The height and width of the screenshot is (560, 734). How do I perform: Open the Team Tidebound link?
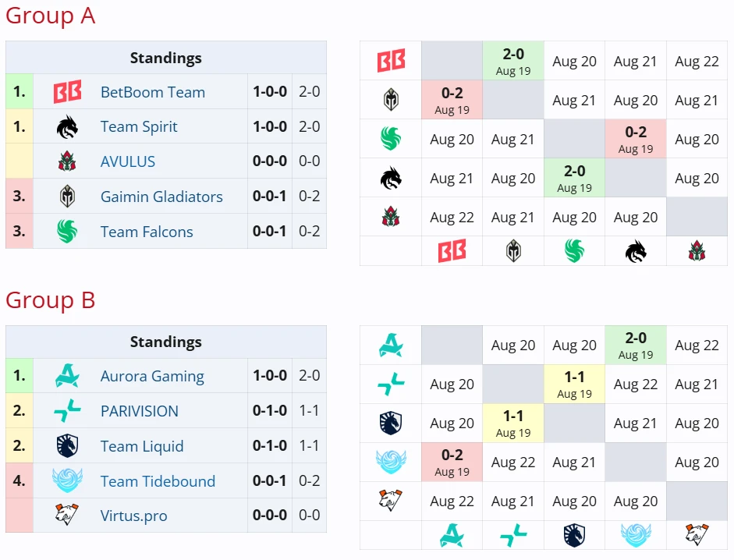(x=158, y=481)
